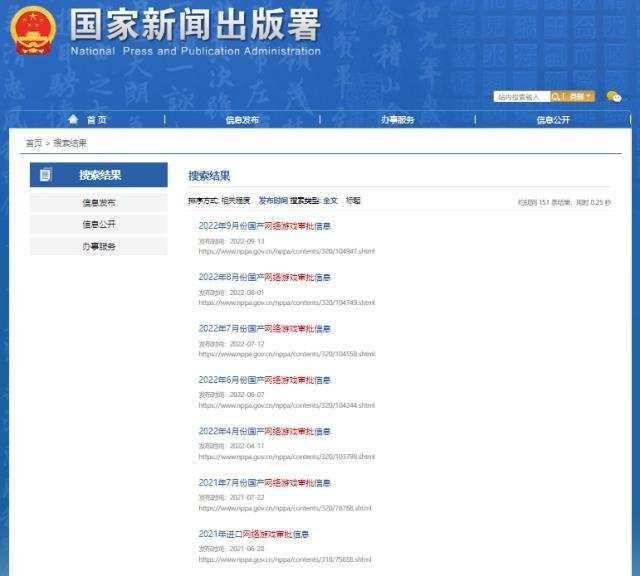Viewport: 640px width, 576px height.
Task: Open 首页 in the navigation bar
Action: [x=97, y=120]
